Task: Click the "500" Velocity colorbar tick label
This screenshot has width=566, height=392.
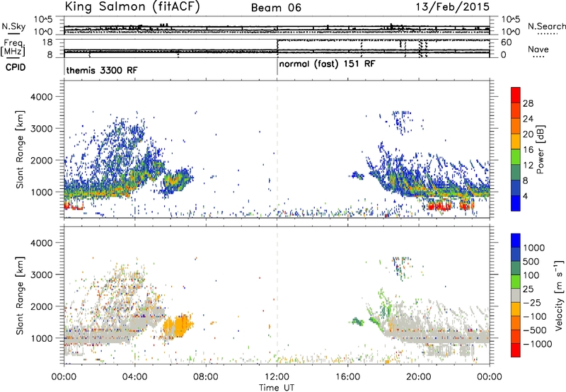Action: (531, 262)
